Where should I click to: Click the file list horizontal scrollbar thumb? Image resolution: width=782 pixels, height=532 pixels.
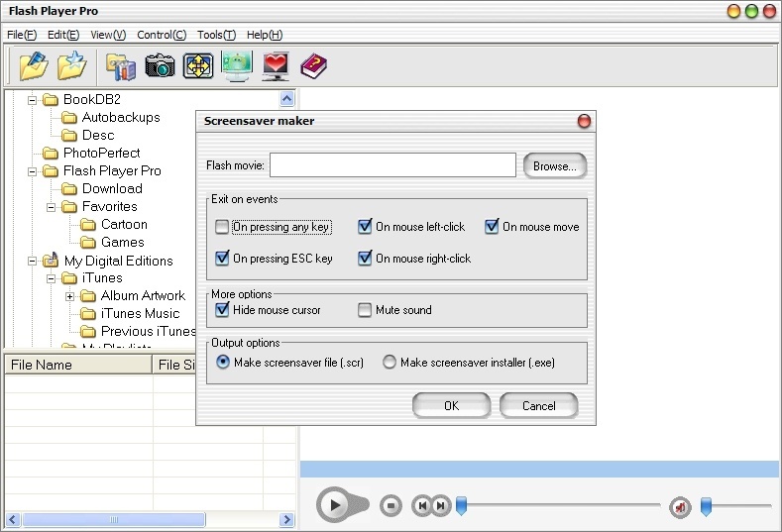coord(114,519)
